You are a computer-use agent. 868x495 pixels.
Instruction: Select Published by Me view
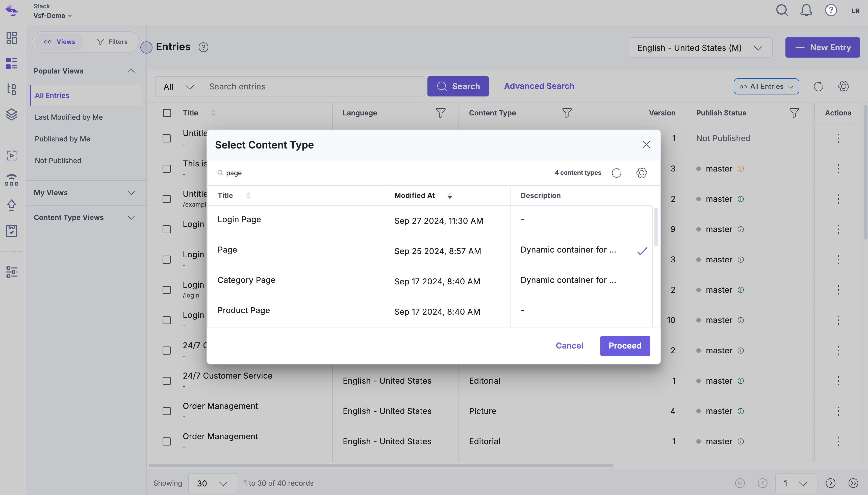(x=62, y=139)
